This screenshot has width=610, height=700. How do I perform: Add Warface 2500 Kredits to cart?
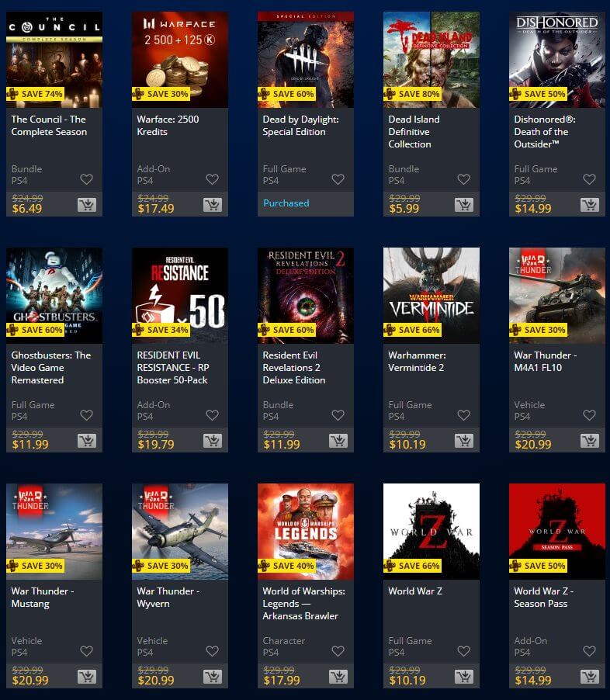click(213, 205)
